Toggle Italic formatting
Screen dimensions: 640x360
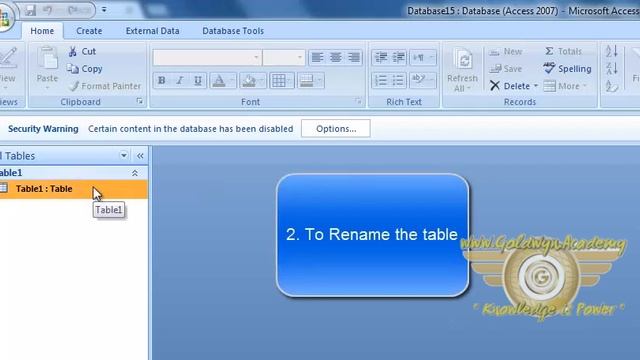coord(180,80)
